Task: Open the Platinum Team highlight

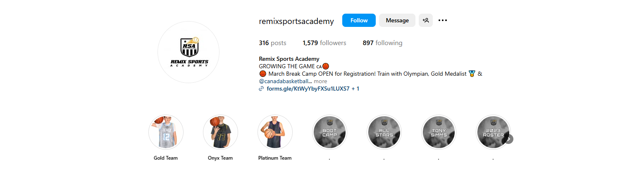Action: [275, 132]
